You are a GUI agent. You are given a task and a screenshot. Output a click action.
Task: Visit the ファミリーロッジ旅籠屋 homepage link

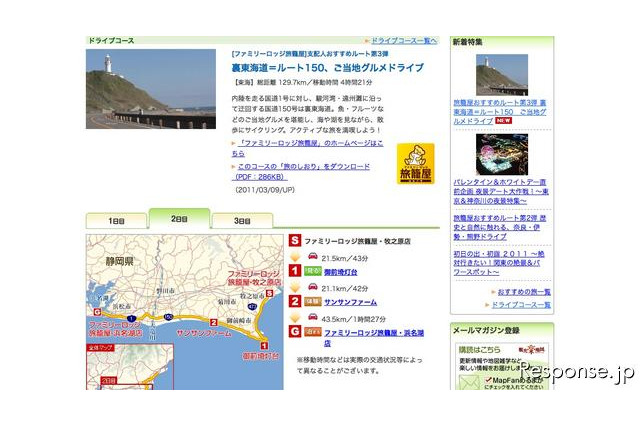click(307, 148)
